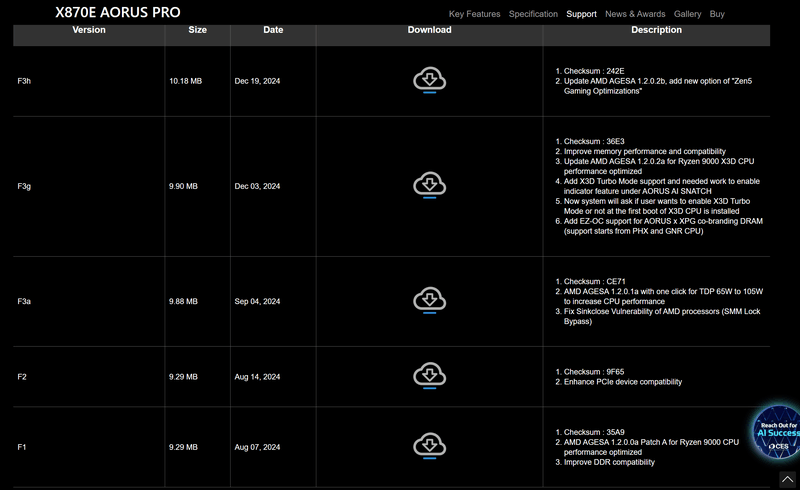Switch to the Specification tab

click(x=533, y=14)
